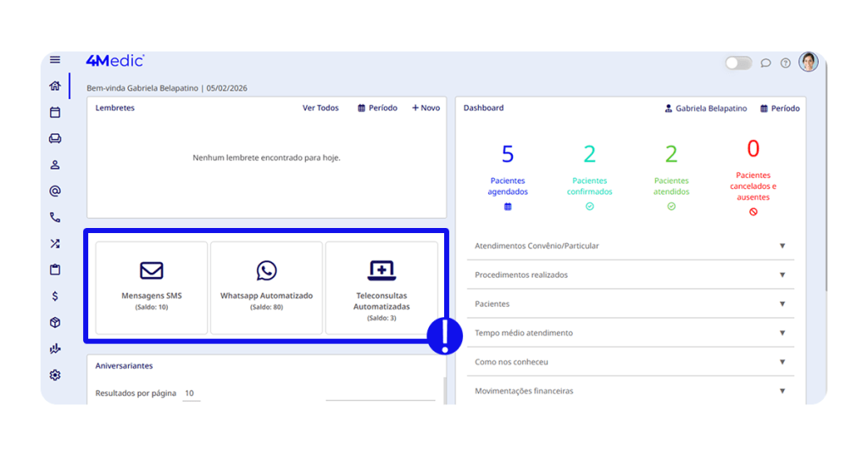Viewport: 868px width, 456px height.
Task: Select Período in Dashboard panel
Action: pos(780,108)
